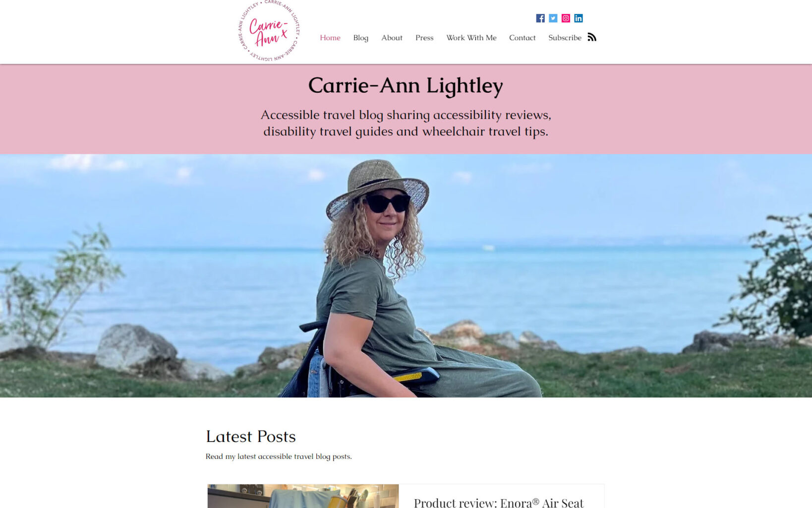
Task: Click the RSS feed icon
Action: point(592,37)
